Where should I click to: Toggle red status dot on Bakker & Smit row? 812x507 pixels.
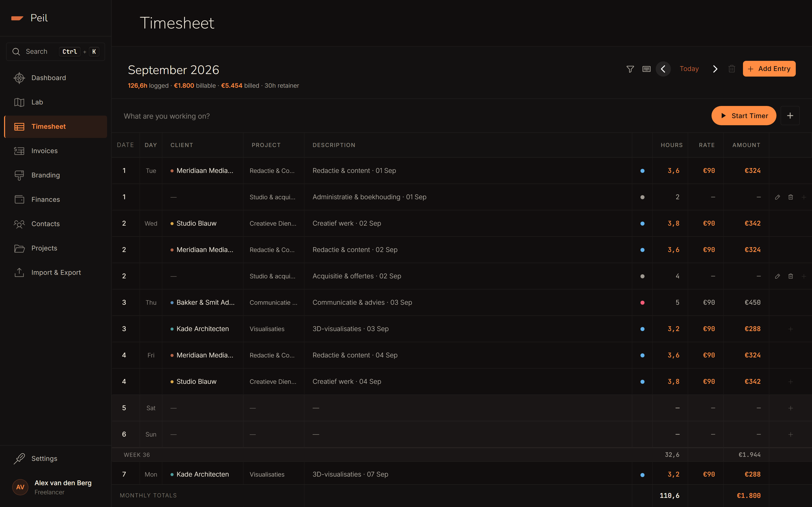click(642, 302)
